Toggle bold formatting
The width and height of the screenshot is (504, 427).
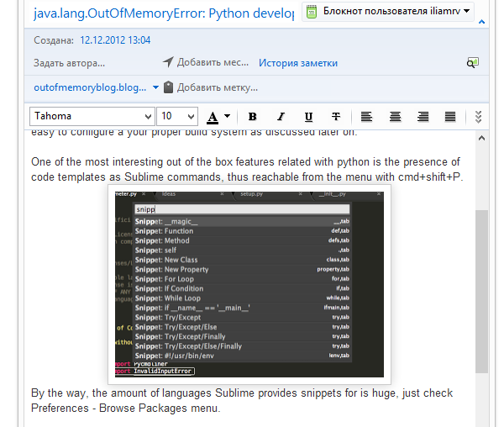pyautogui.click(x=252, y=116)
